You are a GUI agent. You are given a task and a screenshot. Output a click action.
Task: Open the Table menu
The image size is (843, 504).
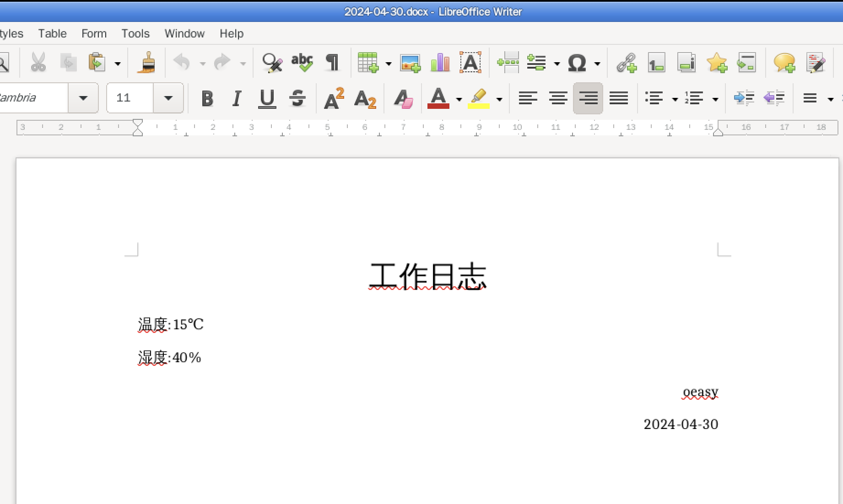[52, 33]
